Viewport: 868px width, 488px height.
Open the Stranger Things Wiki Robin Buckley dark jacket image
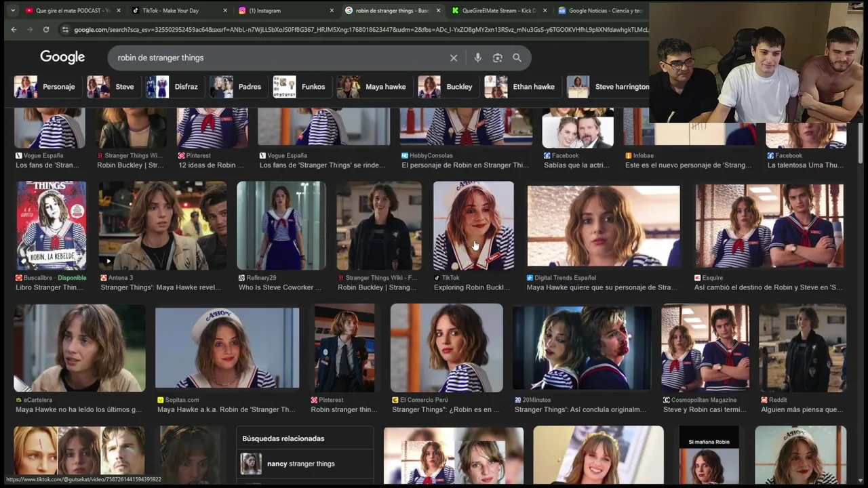(379, 226)
